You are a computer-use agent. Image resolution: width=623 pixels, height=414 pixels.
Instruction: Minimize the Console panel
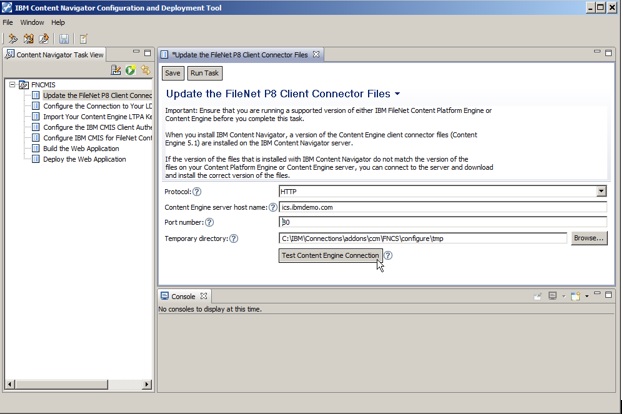coord(597,294)
